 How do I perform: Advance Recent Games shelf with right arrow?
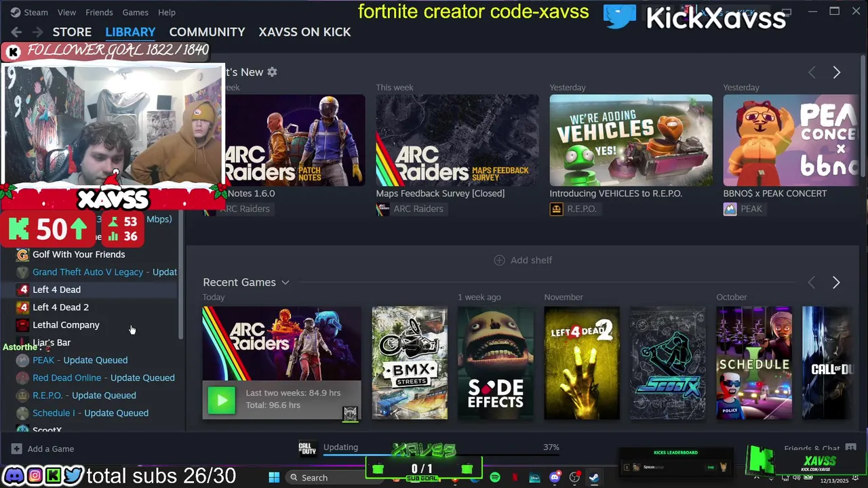(836, 283)
